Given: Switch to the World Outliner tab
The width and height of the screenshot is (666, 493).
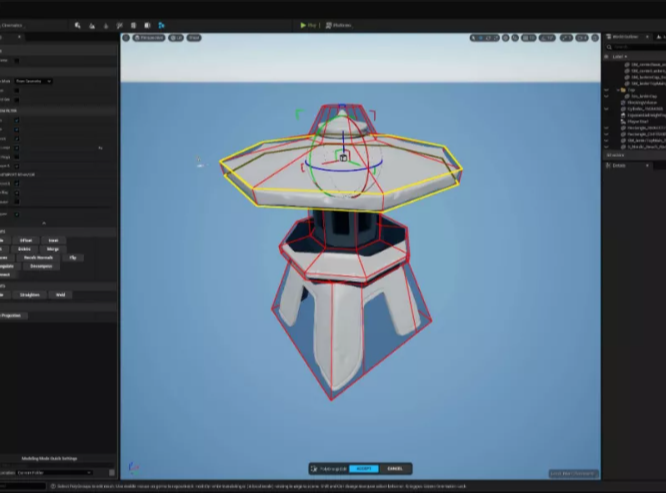Looking at the screenshot, I should point(625,37).
